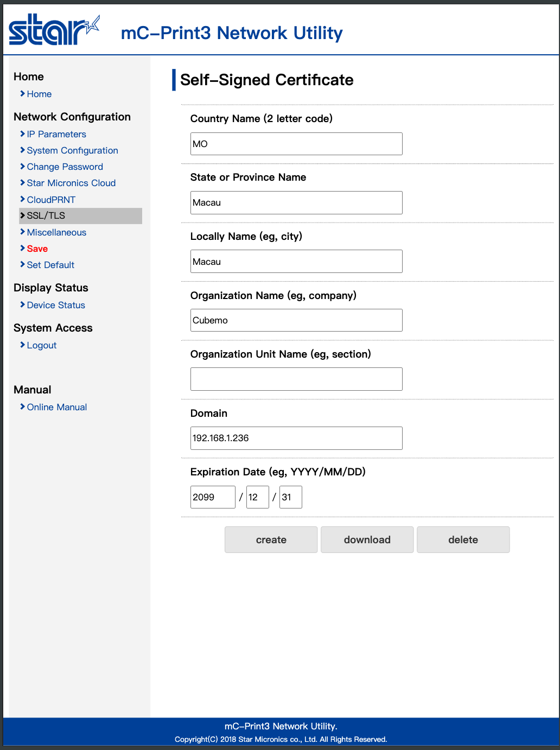
Task: Open the Online Manual link
Action: coord(57,407)
